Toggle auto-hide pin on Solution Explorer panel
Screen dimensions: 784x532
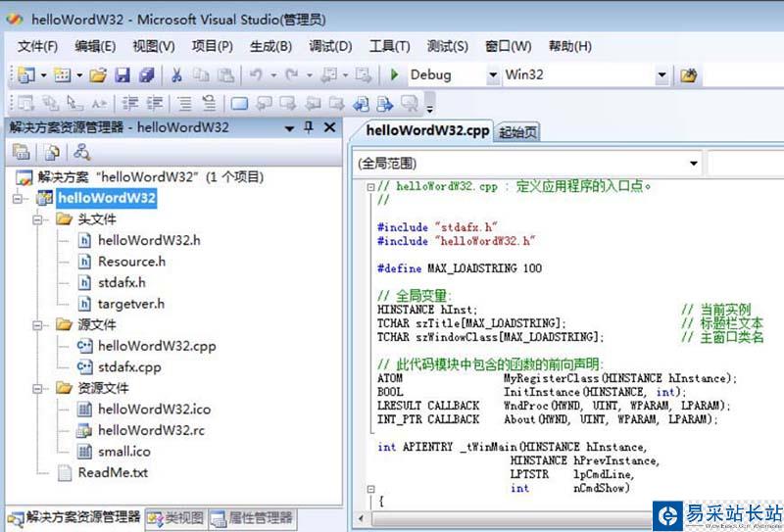(x=309, y=127)
